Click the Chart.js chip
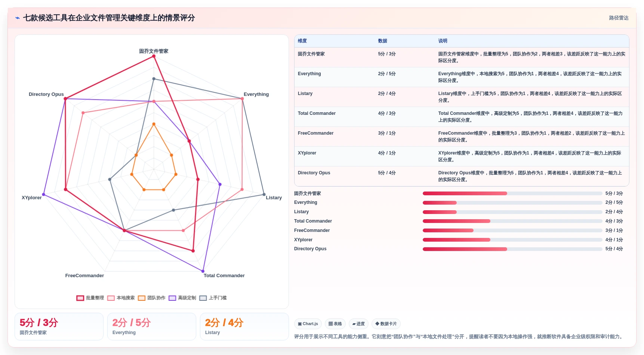Image resolution: width=644 pixels, height=355 pixels. [x=308, y=324]
